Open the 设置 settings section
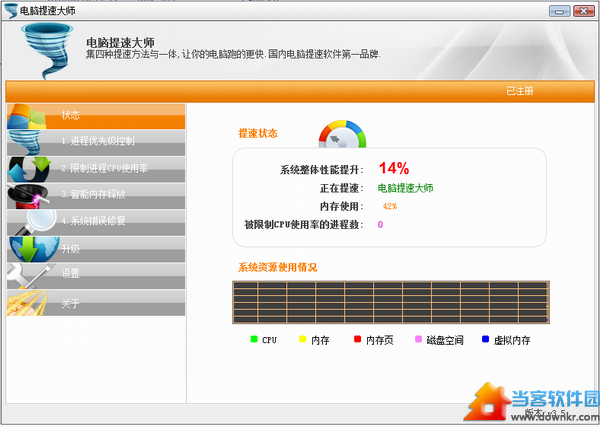600x427 pixels. [96, 275]
